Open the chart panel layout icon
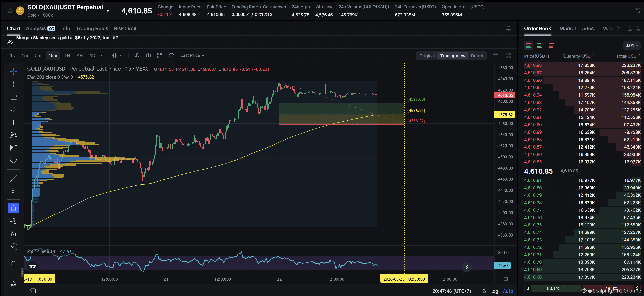Screen dimensions: 644x296 click(495, 55)
